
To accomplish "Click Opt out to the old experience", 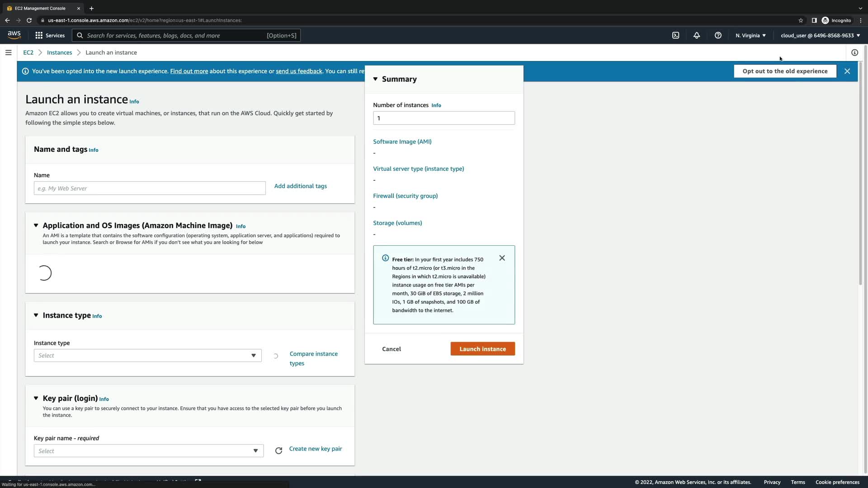I will pos(785,71).
